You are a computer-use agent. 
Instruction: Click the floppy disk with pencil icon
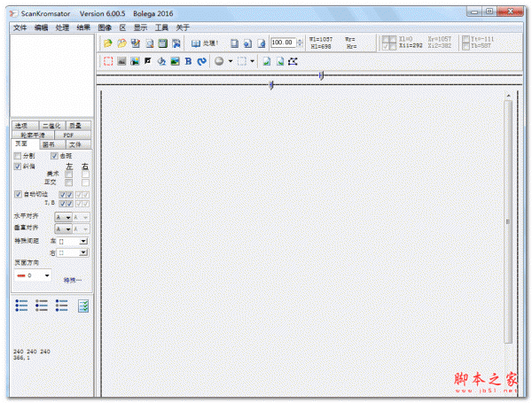click(136, 43)
